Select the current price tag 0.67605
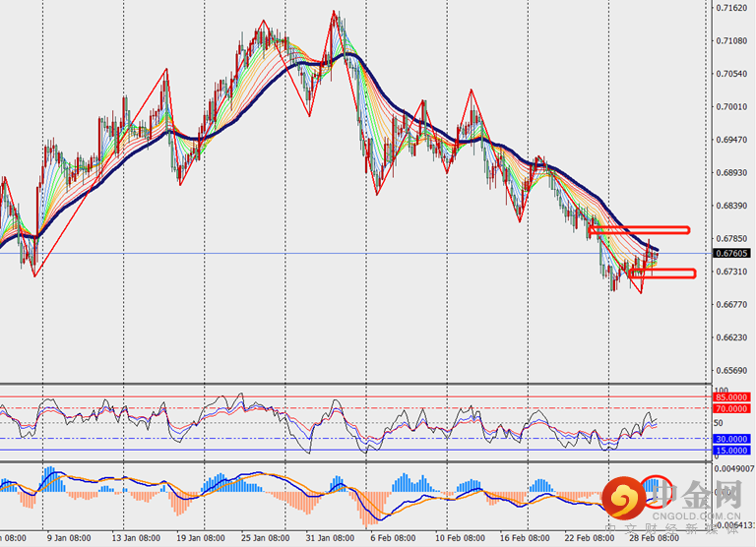The height and width of the screenshot is (547, 756). (731, 254)
